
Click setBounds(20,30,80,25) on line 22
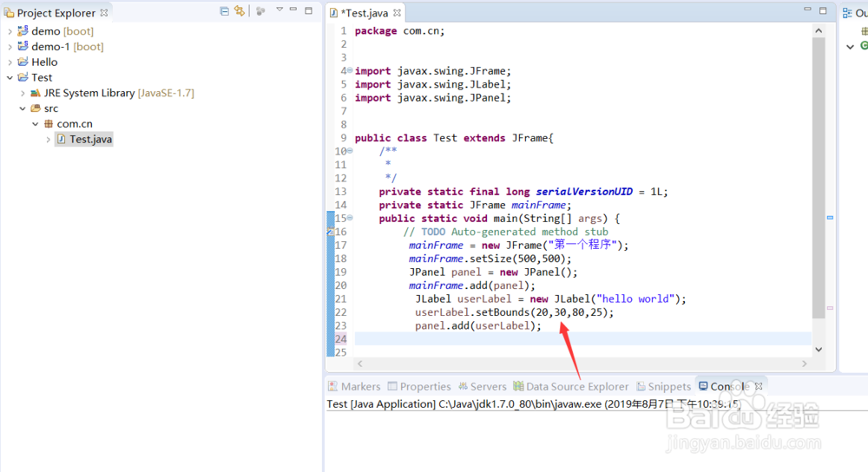tap(543, 312)
